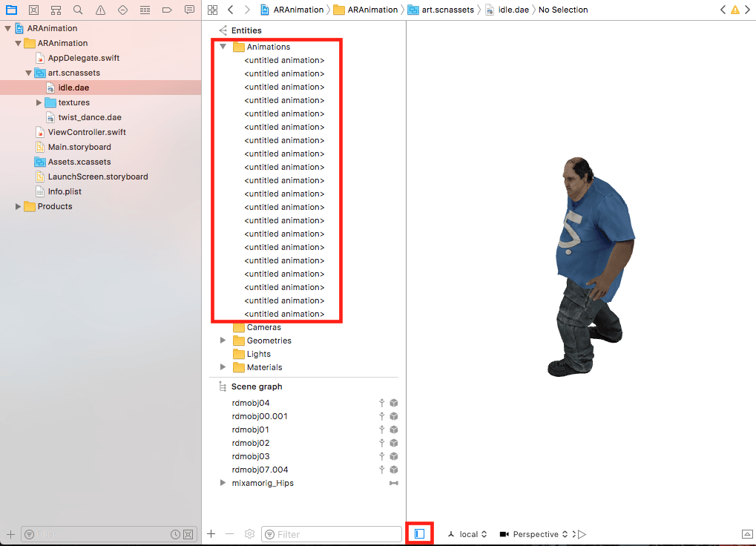Open the Report navigator

click(x=189, y=10)
